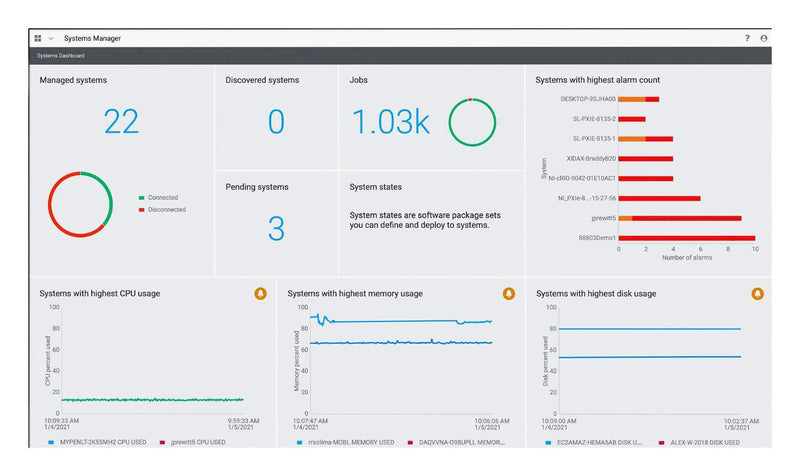Screen dimensions: 800x476
Task: Open the apps grid launcher icon
Action: coord(38,38)
